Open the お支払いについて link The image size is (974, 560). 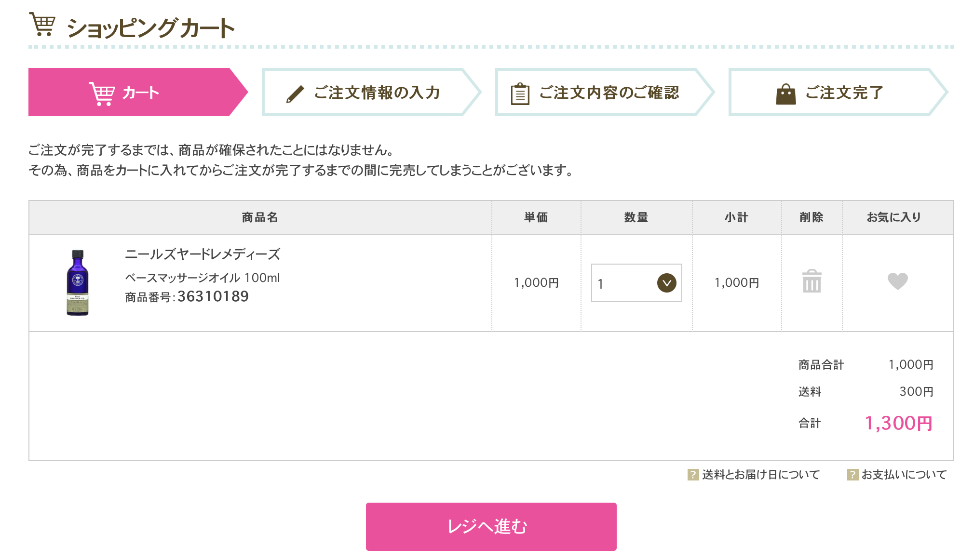click(904, 475)
